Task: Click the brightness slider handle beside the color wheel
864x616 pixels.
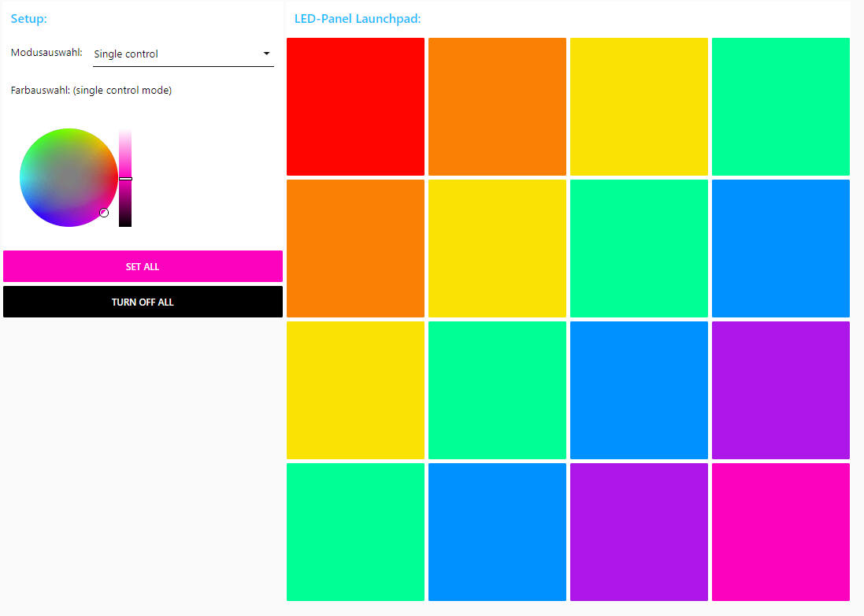Action: 125,179
